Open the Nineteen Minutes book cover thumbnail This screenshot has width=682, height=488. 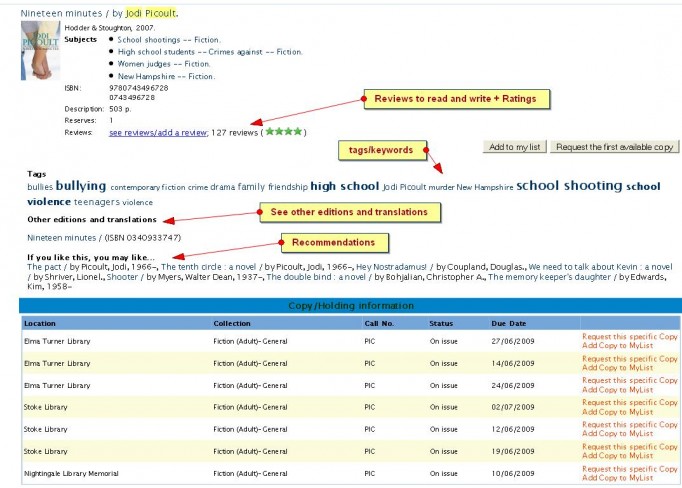tap(40, 50)
